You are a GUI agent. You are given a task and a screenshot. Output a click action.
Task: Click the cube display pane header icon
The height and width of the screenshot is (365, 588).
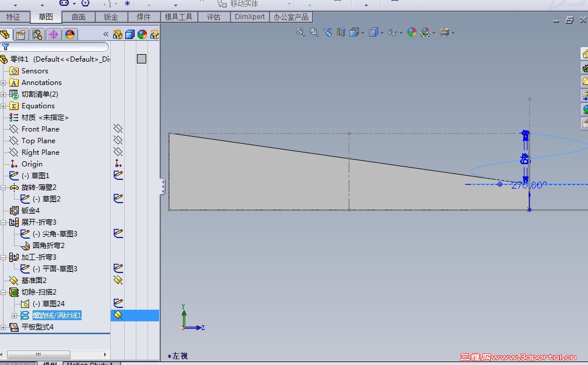(130, 34)
